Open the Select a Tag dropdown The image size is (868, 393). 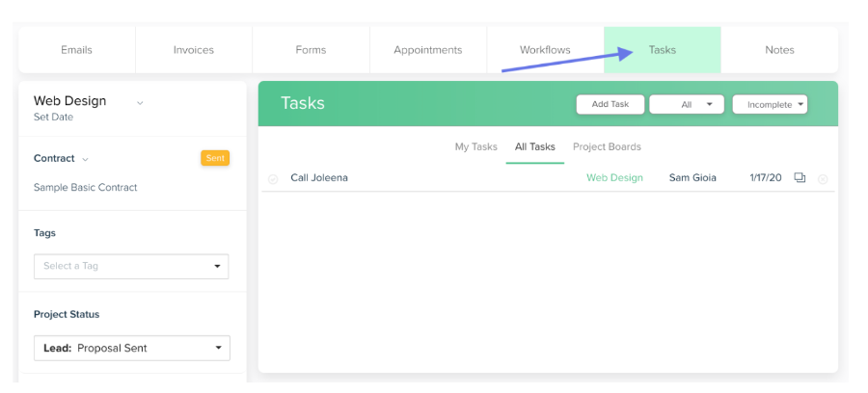(x=131, y=267)
